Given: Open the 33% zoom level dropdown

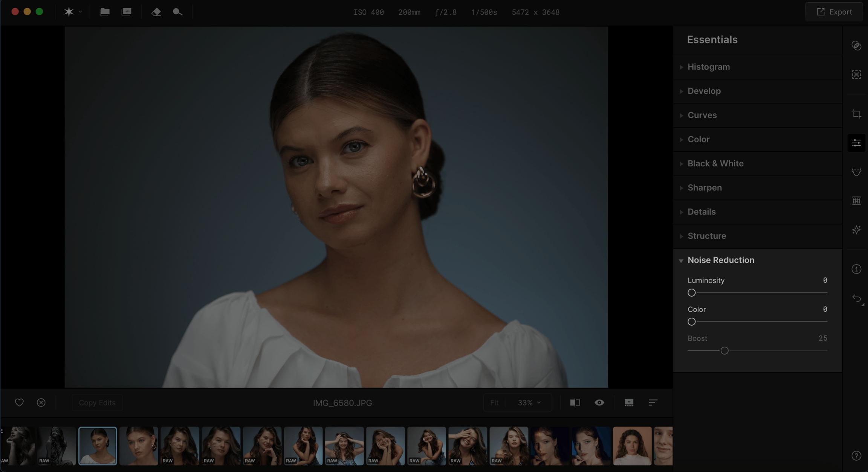Looking at the screenshot, I should coord(529,402).
